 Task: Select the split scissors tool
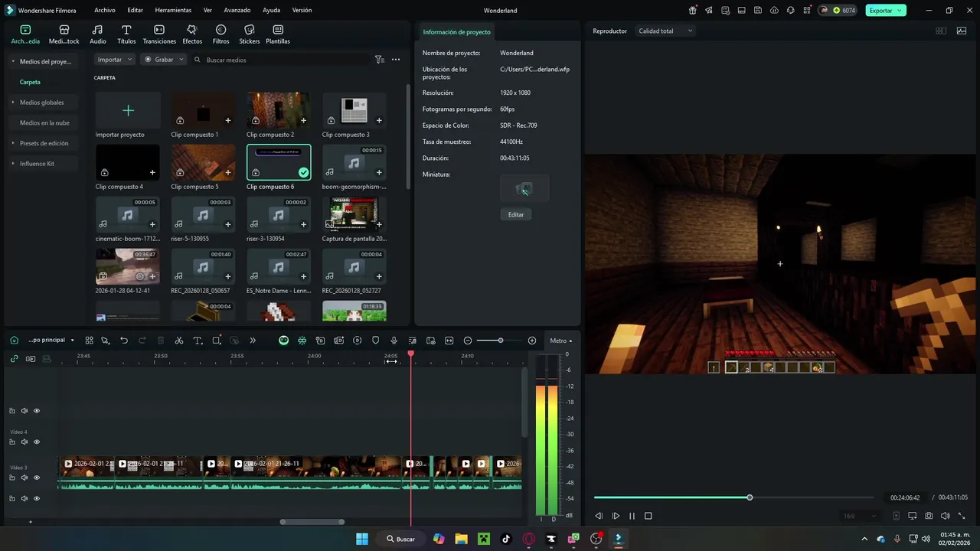(179, 341)
